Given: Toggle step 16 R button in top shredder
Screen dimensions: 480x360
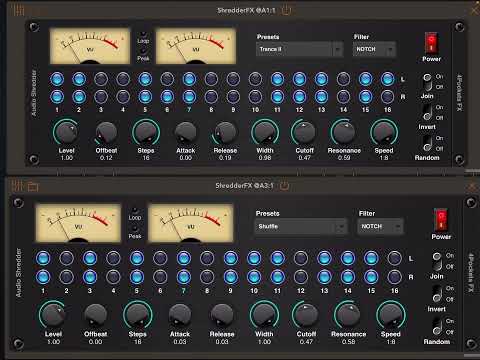Looking at the screenshot, I should tap(387, 97).
